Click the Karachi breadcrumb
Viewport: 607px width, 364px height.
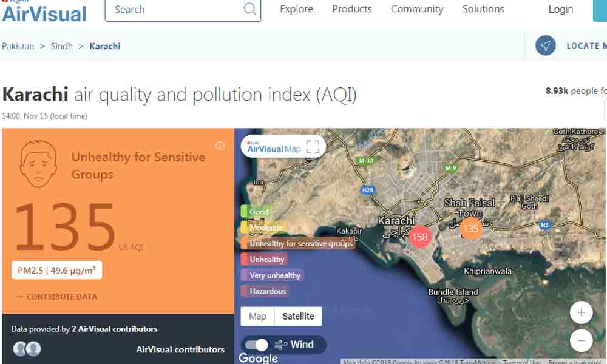(x=105, y=46)
